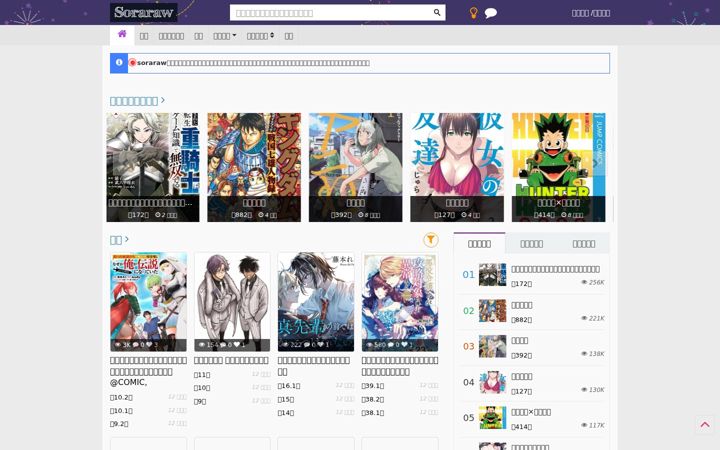
Task: Open the carousel cover with chapter 392
Action: click(x=355, y=167)
